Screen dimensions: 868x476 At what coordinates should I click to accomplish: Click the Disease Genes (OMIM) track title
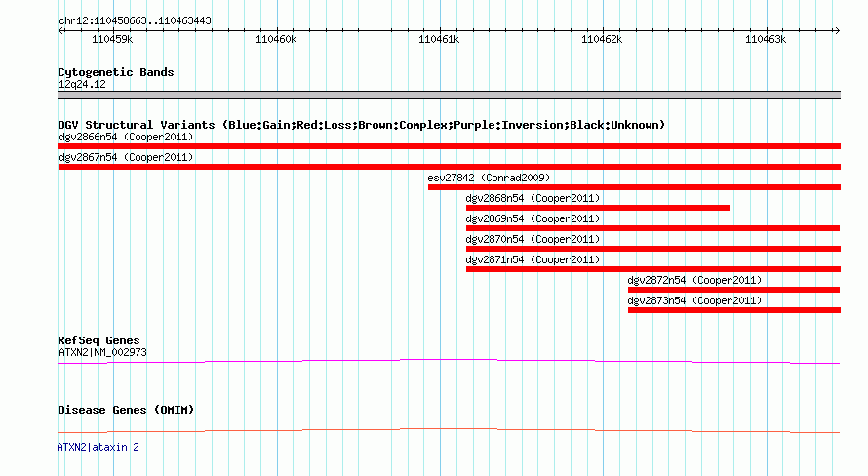click(126, 410)
